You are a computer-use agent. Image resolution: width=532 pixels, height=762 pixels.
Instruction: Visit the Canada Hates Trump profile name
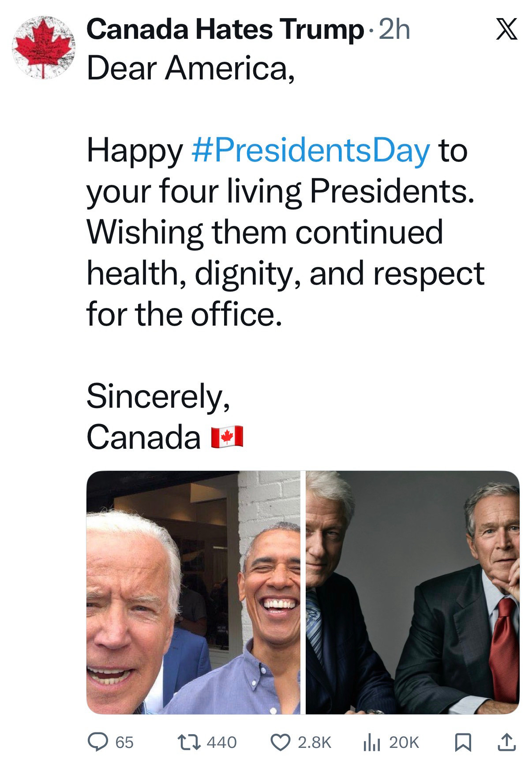[224, 30]
